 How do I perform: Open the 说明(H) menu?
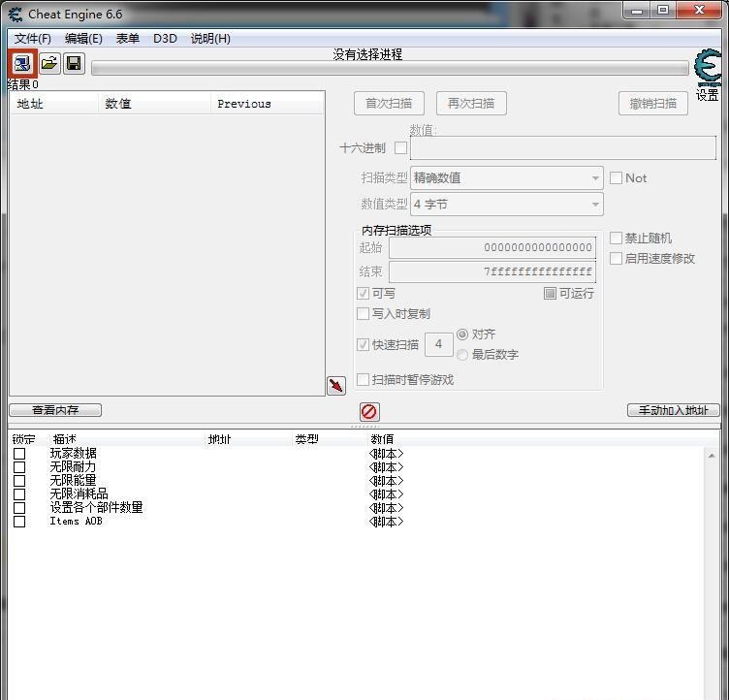tap(210, 39)
